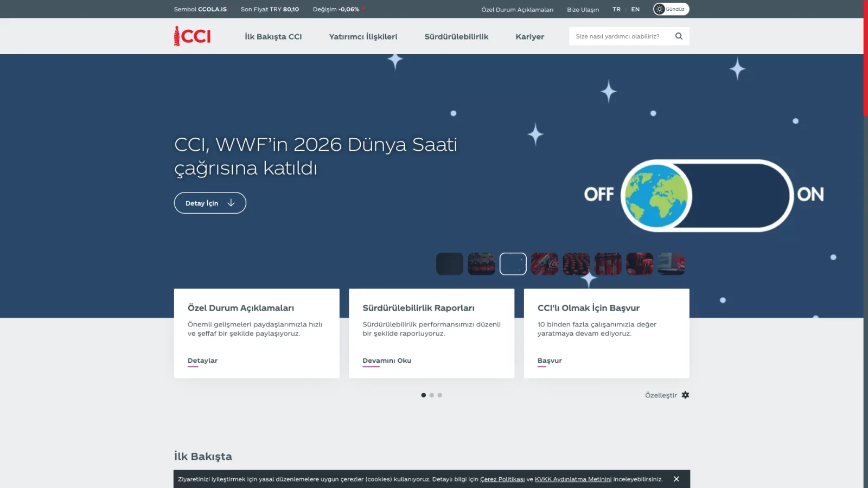
Task: Open the Kariyer menu item
Action: point(529,37)
